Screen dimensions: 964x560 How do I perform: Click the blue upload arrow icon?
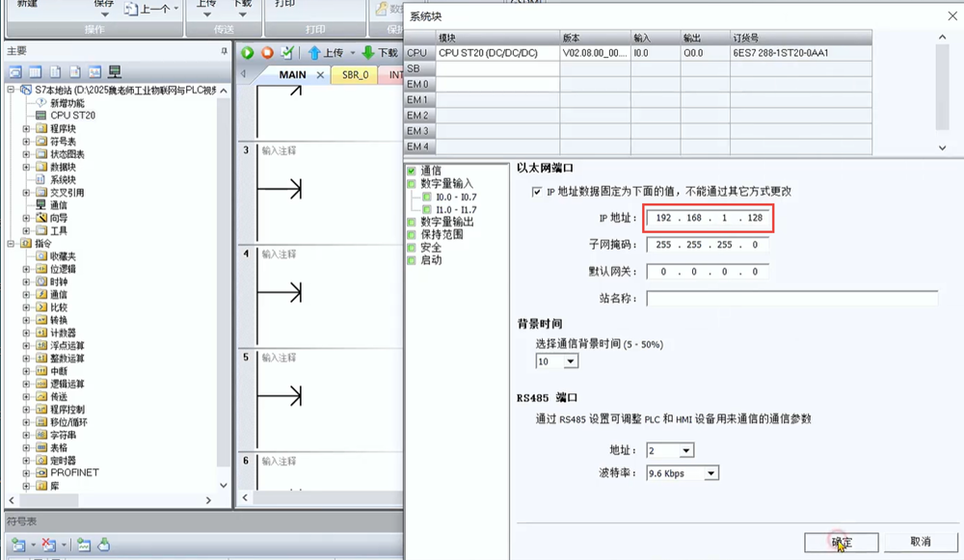[314, 53]
